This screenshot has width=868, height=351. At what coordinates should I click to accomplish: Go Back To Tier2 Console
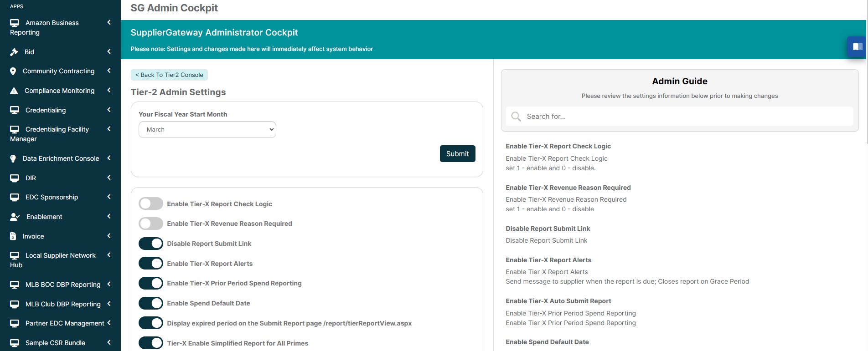point(169,75)
